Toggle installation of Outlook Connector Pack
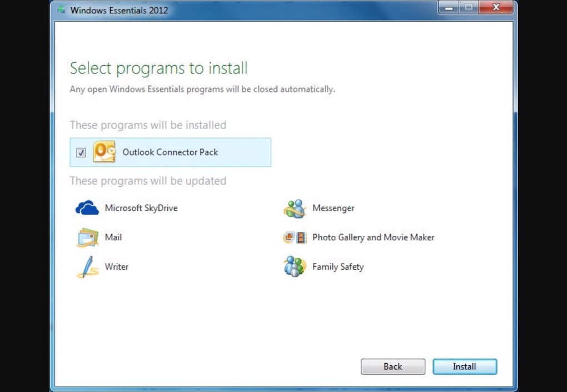Image resolution: width=567 pixels, height=392 pixels. tap(81, 152)
